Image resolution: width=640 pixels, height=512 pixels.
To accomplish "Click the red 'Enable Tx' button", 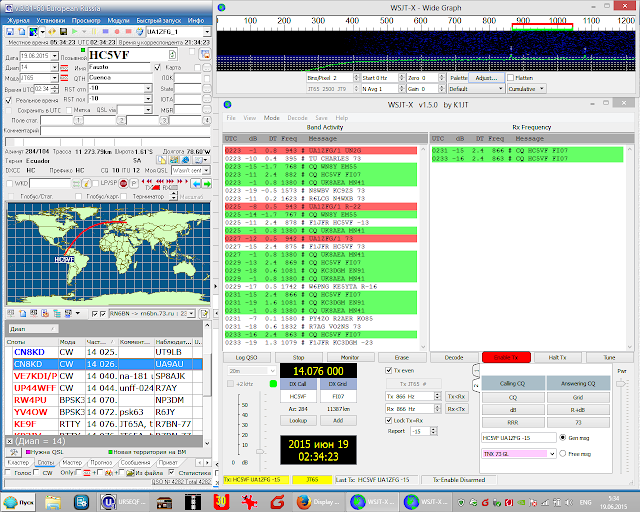I will (506, 357).
